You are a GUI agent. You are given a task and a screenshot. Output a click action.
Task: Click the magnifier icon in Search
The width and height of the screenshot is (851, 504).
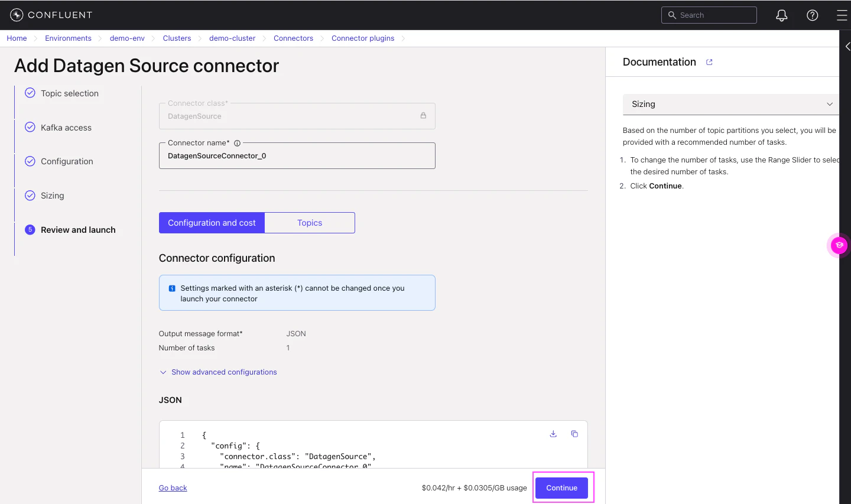pos(672,15)
